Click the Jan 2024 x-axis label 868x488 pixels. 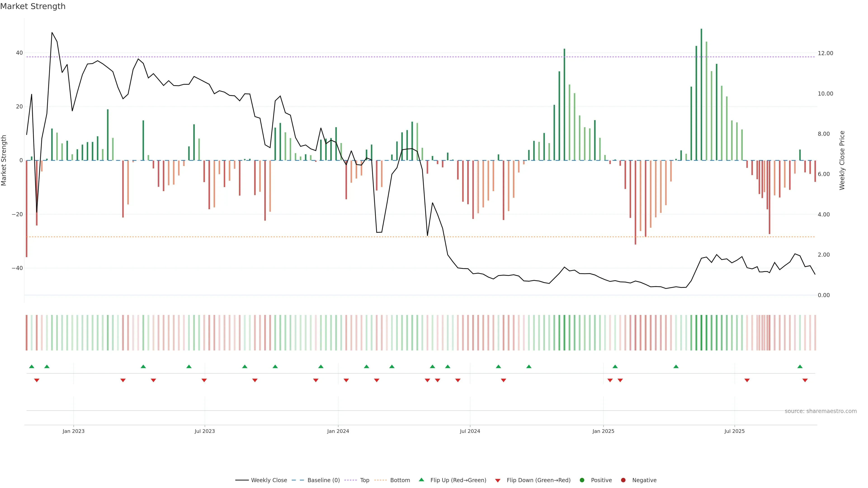tap(338, 431)
